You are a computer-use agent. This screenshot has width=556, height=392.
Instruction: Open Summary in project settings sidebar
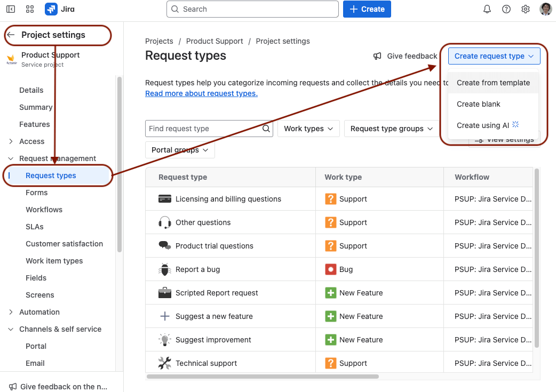click(36, 107)
